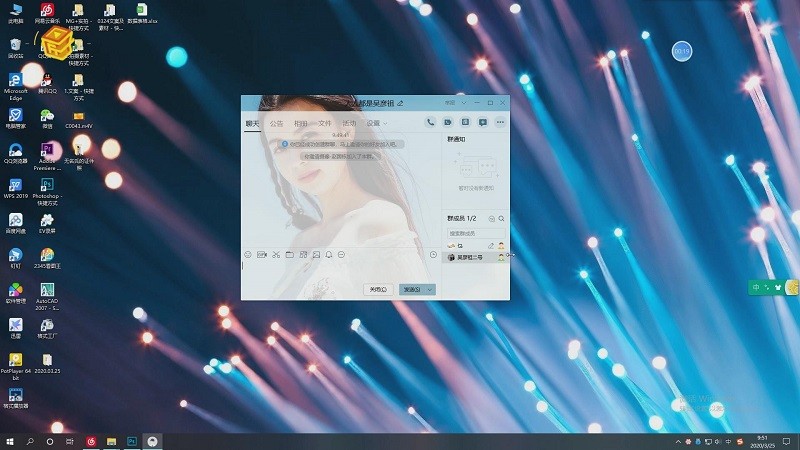800x450 pixels.
Task: Start a group video call
Action: click(448, 122)
